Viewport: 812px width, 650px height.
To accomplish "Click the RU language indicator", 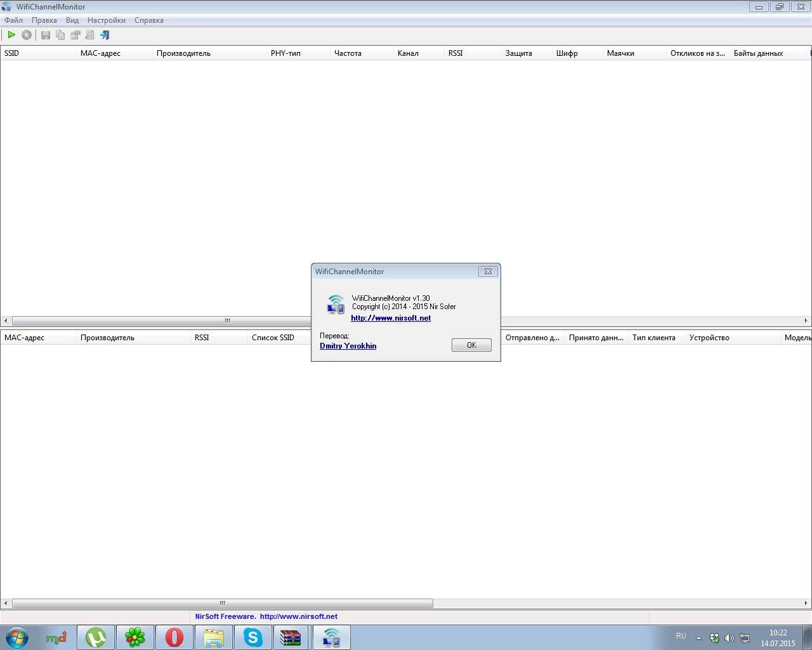I will coord(681,636).
